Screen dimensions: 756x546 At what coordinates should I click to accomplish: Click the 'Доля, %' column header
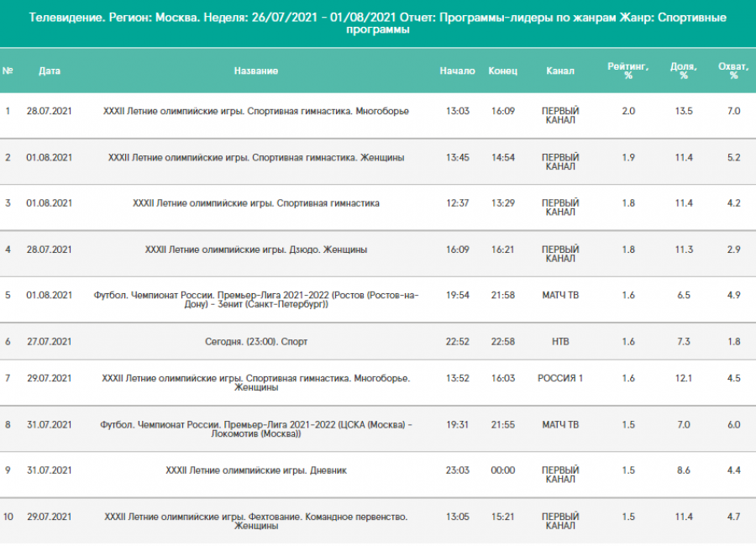point(683,71)
